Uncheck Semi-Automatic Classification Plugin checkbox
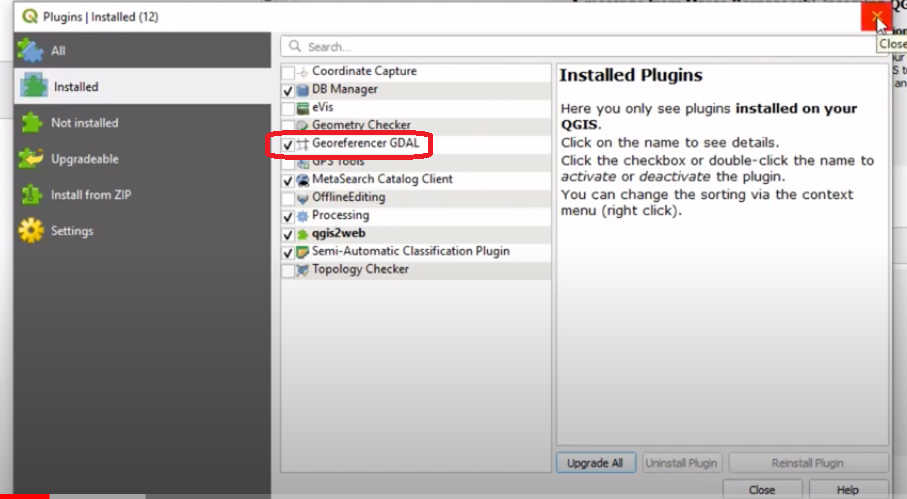Viewport: 907px width, 499px height. pyautogui.click(x=287, y=252)
